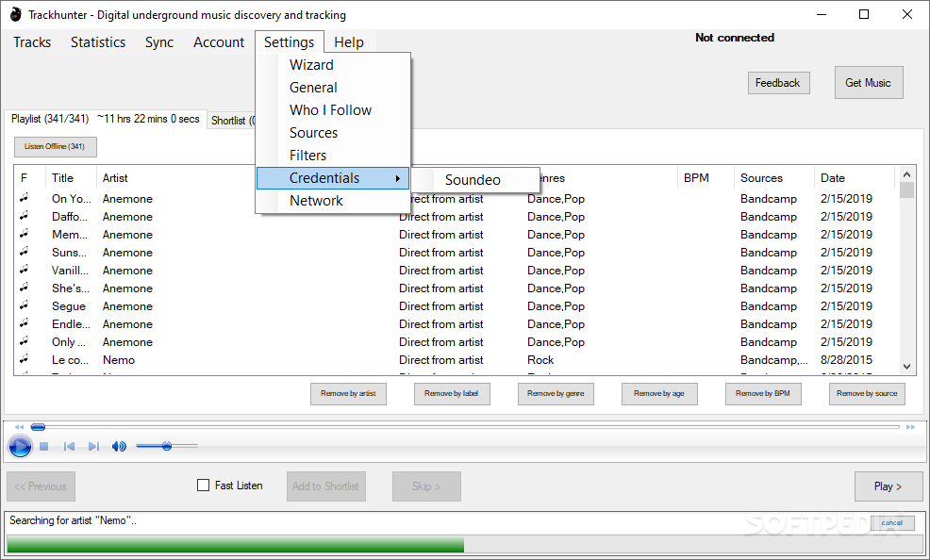Choose General from the Settings menu

click(x=333, y=87)
